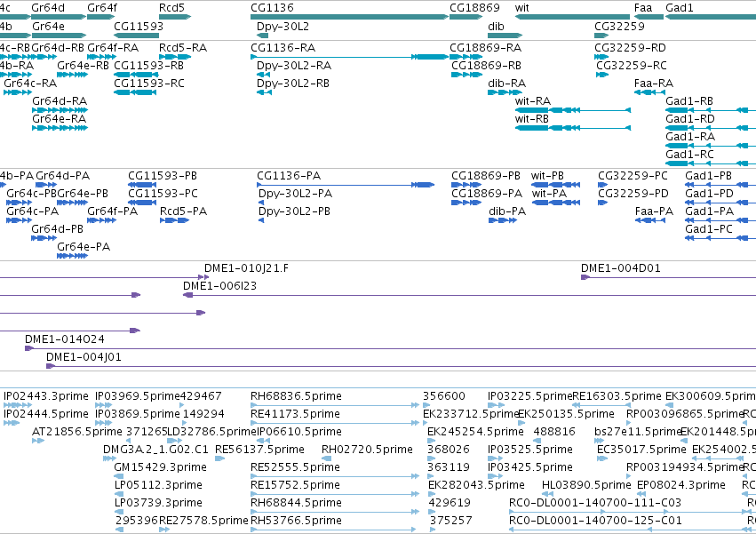Select EST RE41173.5prime

[335, 423]
